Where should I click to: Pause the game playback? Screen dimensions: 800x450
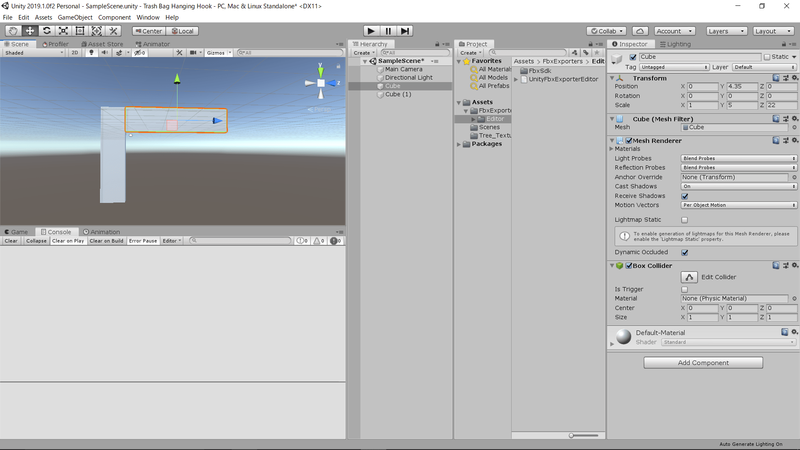click(x=388, y=31)
